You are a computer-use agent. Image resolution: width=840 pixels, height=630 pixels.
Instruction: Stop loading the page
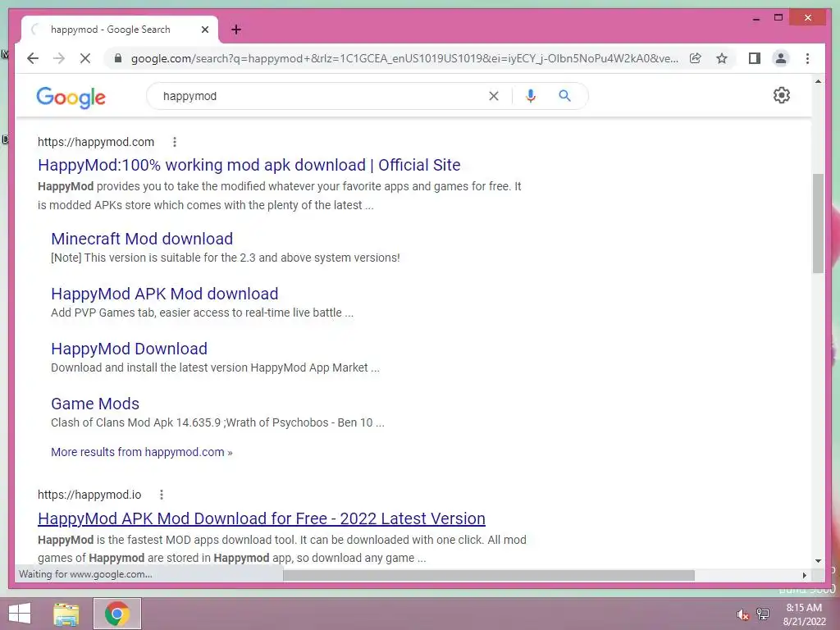click(85, 58)
